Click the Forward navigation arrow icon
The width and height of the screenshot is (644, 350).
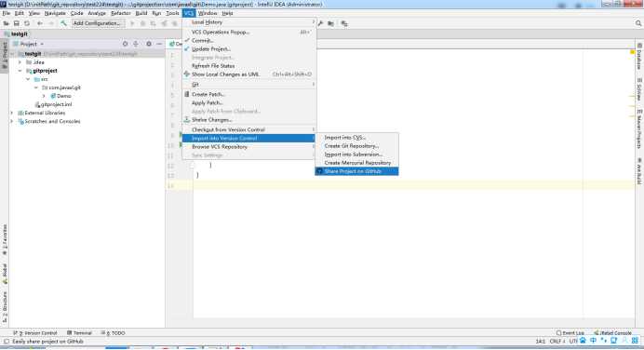pos(51,23)
